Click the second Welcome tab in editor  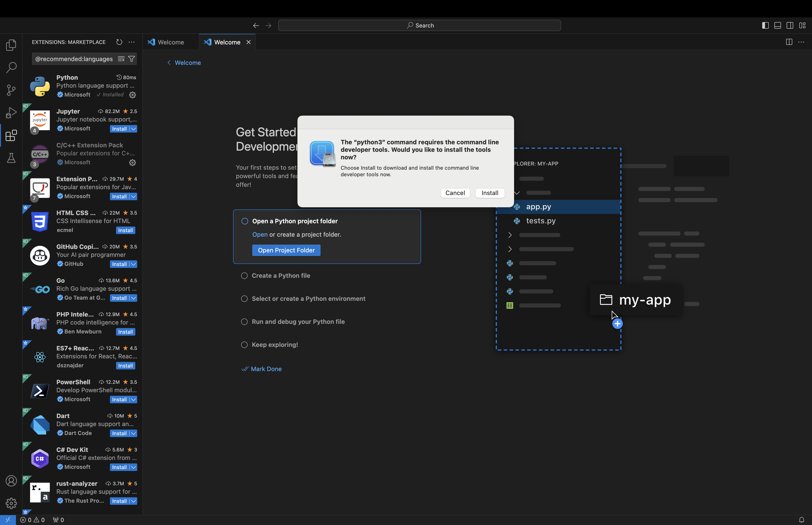227,42
